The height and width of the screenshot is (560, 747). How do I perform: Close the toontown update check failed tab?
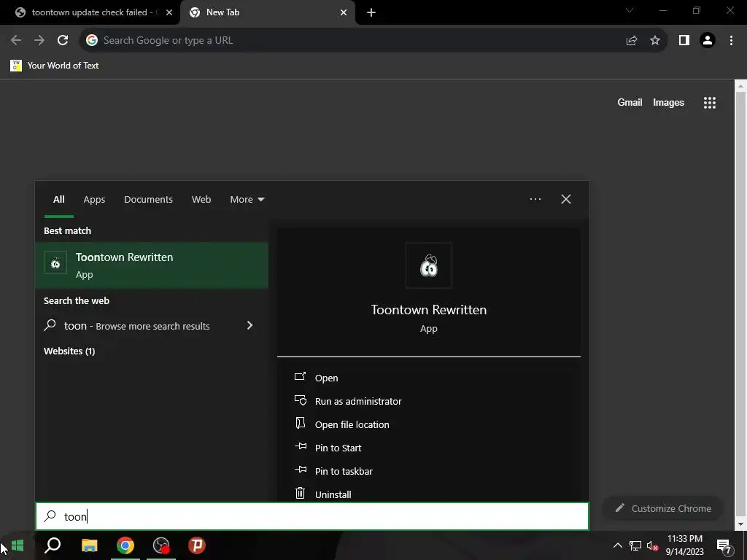point(169,13)
